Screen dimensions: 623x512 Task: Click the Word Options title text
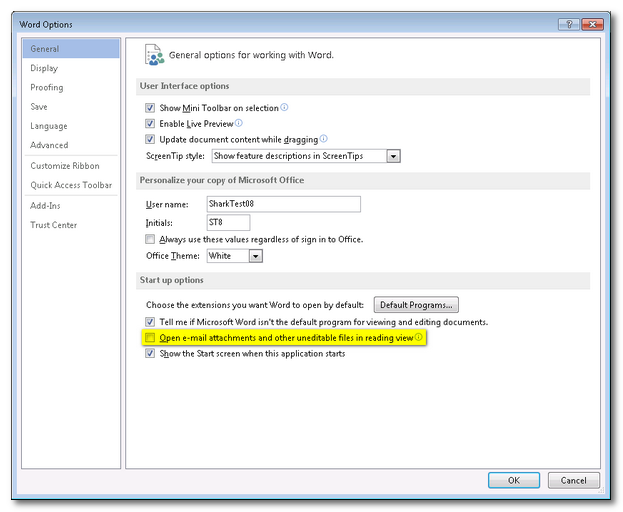coord(46,25)
